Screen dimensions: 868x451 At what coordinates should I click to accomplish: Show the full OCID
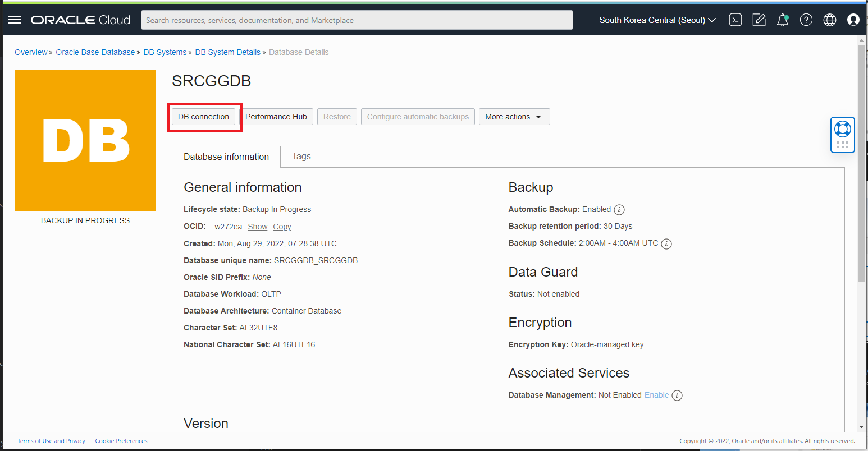[258, 227]
